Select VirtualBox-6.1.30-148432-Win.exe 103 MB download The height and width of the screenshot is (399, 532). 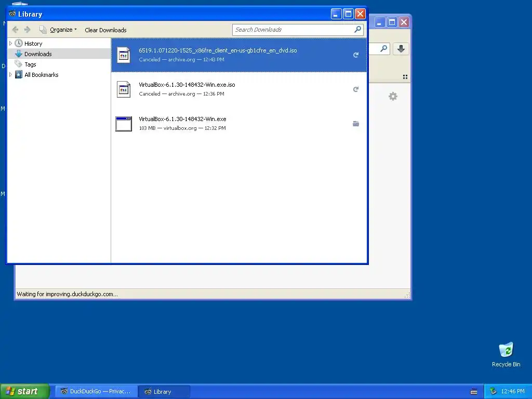tap(239, 124)
